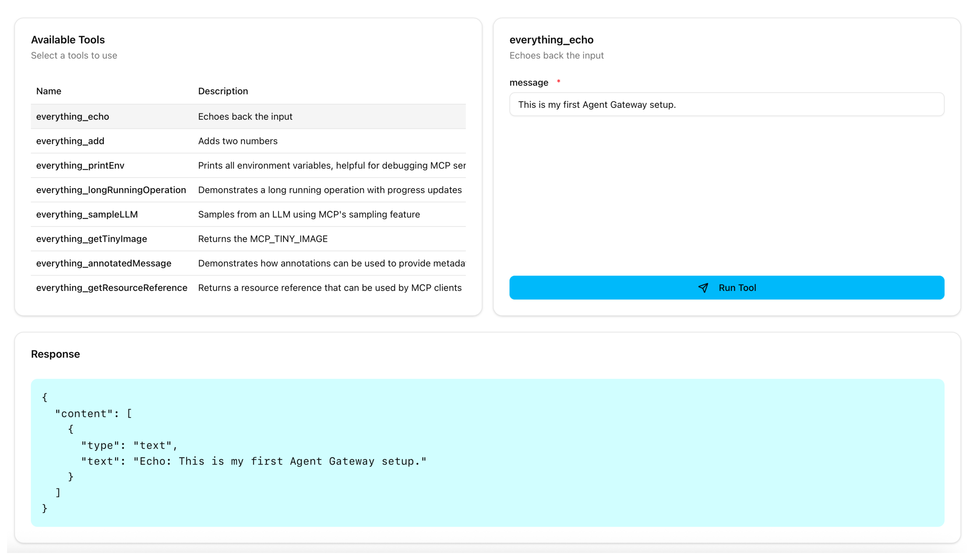Click the Name column header
Screen dimensions: 974x560
49,91
